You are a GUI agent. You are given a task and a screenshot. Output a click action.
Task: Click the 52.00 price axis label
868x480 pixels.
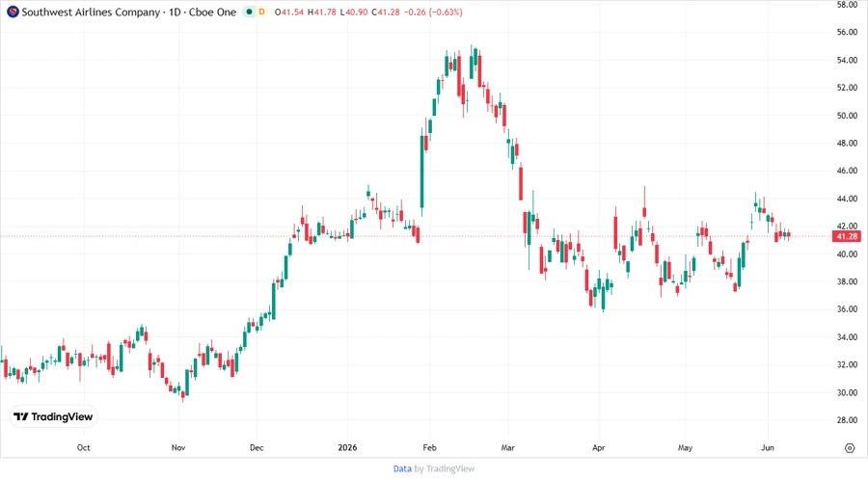847,88
